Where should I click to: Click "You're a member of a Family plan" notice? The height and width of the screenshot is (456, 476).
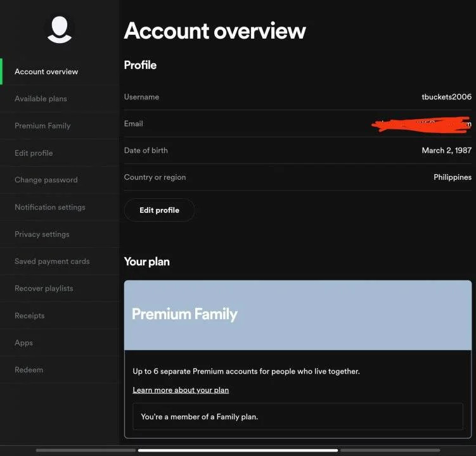298,417
